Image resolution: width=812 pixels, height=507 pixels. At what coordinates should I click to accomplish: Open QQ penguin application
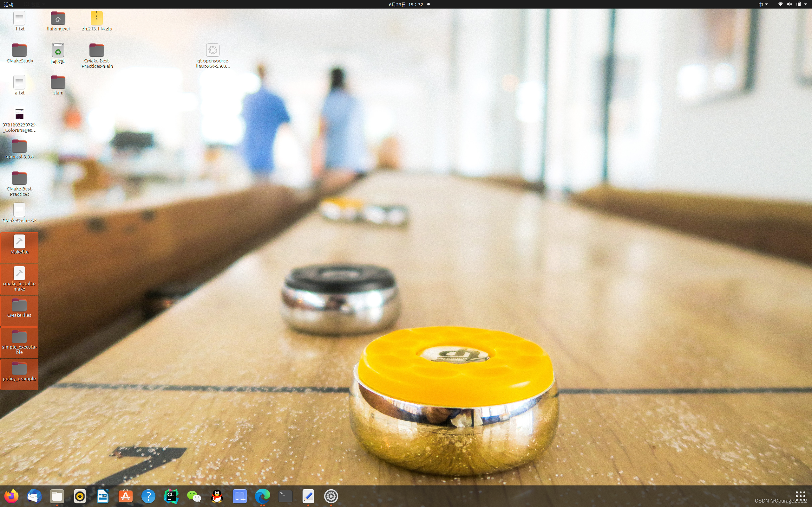[217, 496]
